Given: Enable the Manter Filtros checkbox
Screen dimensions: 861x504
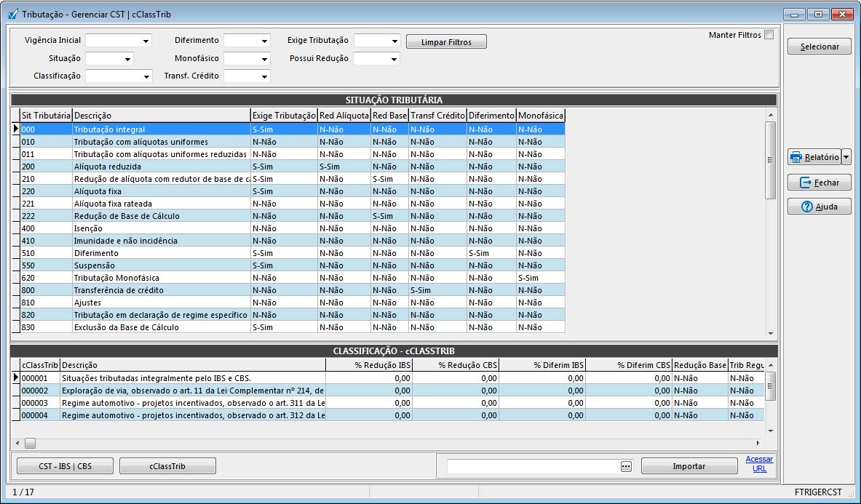Looking at the screenshot, I should 769,35.
